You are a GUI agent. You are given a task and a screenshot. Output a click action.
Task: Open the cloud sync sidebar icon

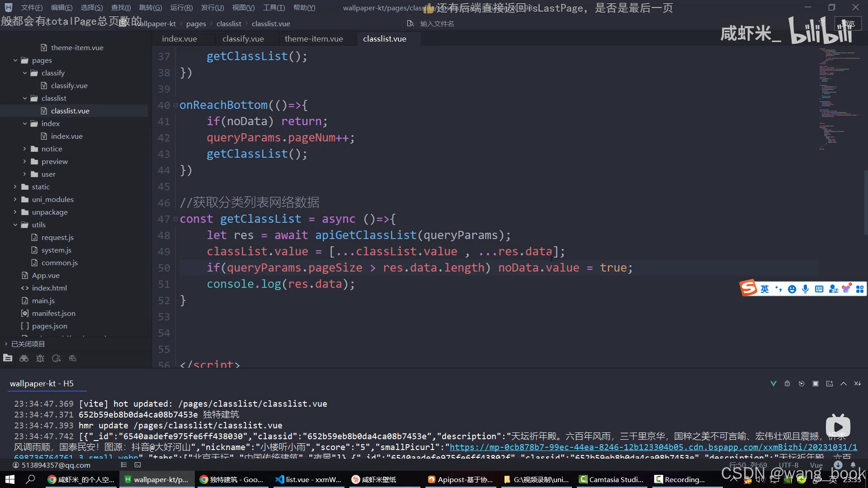click(x=73, y=358)
